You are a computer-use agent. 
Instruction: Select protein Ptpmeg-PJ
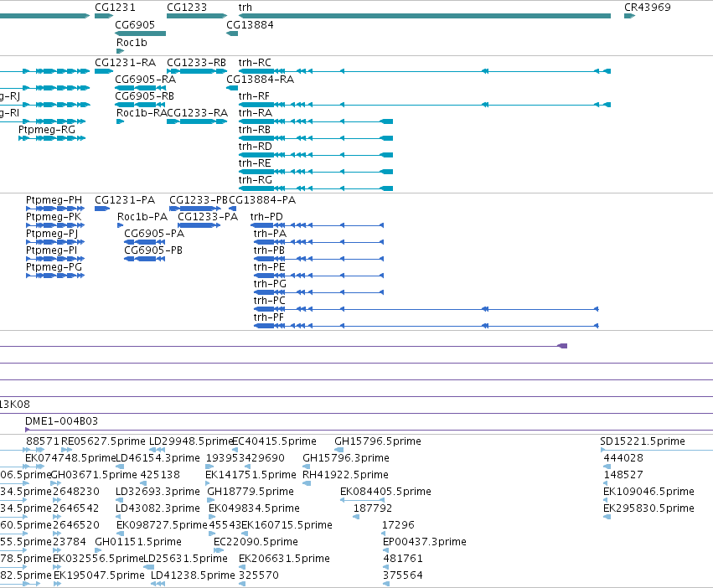(55, 242)
